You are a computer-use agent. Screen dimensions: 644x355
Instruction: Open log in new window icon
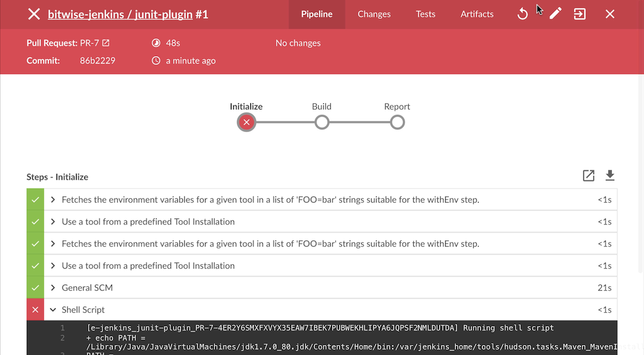pyautogui.click(x=589, y=176)
